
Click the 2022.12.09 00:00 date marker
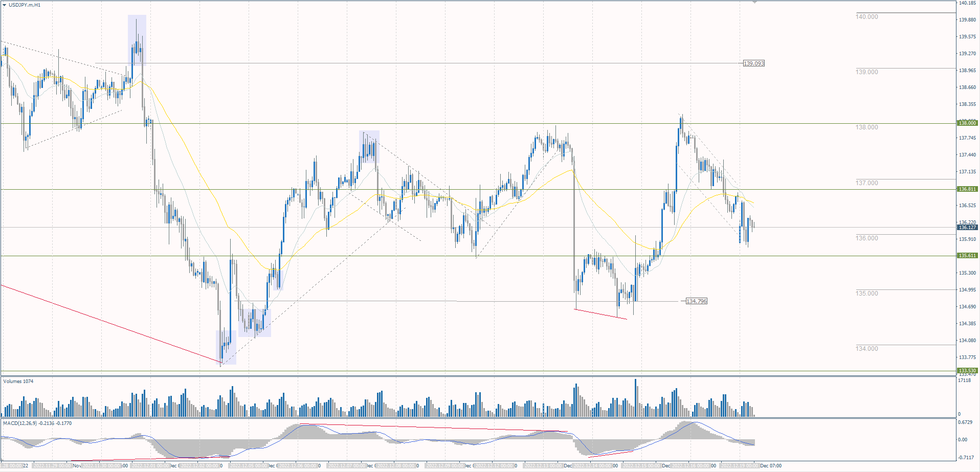[x=446, y=466]
